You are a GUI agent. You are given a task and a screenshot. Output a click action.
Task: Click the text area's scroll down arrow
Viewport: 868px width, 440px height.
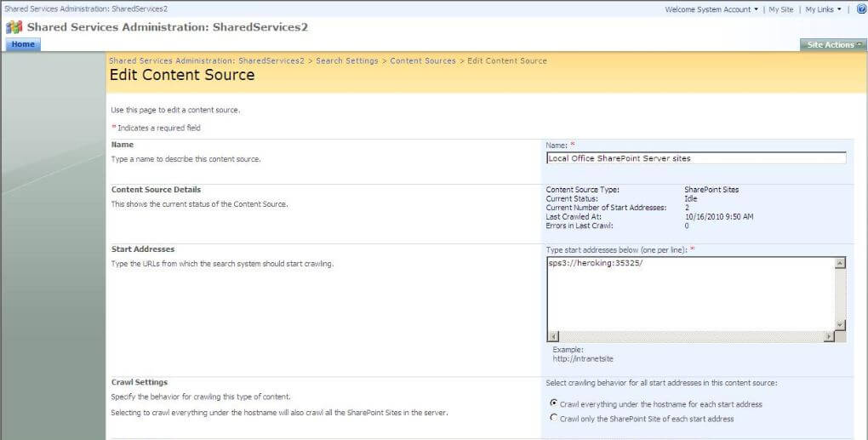840,325
